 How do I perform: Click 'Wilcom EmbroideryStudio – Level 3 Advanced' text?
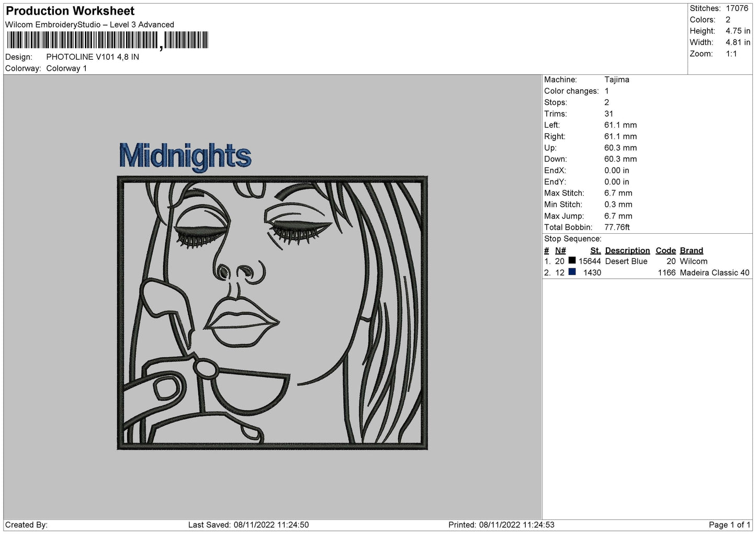[x=89, y=25]
